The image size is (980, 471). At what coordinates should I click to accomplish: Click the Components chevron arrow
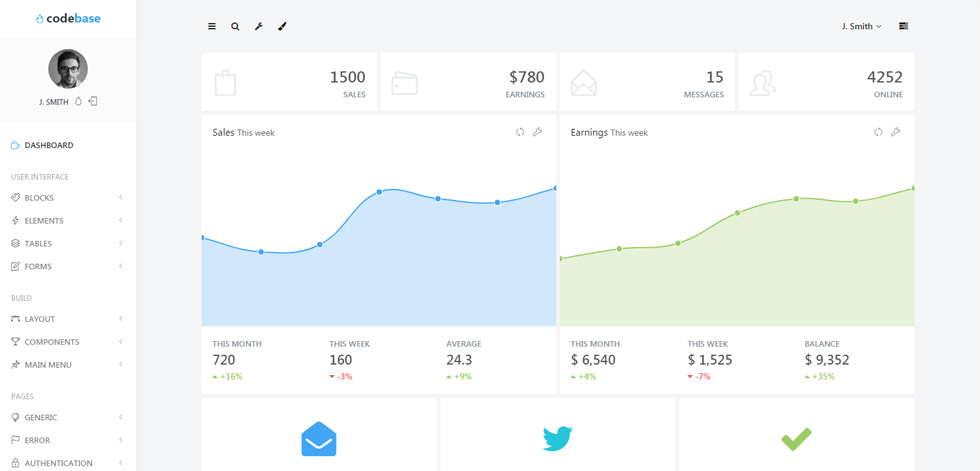121,342
